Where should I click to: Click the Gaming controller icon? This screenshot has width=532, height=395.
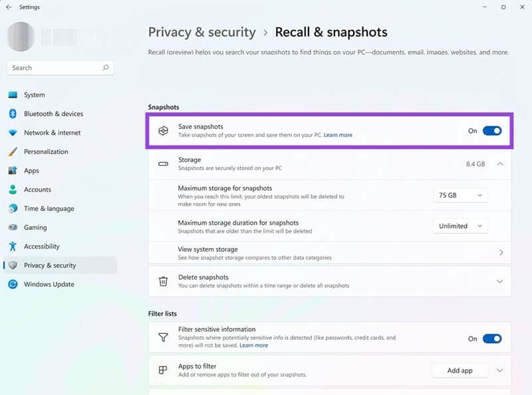click(x=13, y=227)
